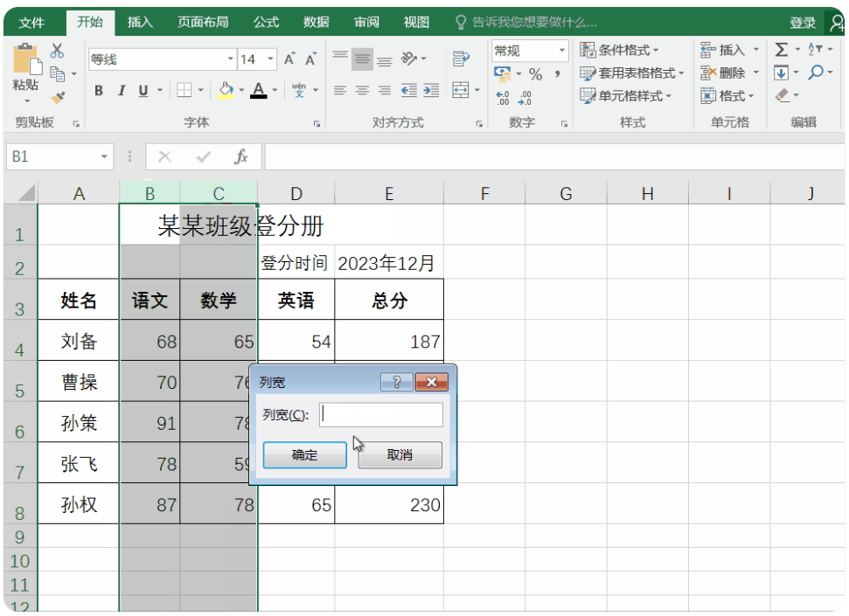Click the yellow fill color button
The image size is (849, 616).
tap(226, 90)
